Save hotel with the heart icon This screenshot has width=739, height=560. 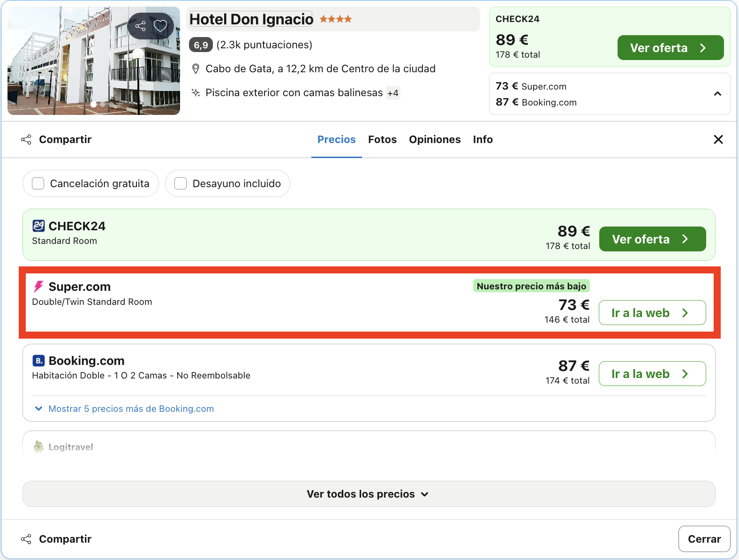(160, 26)
